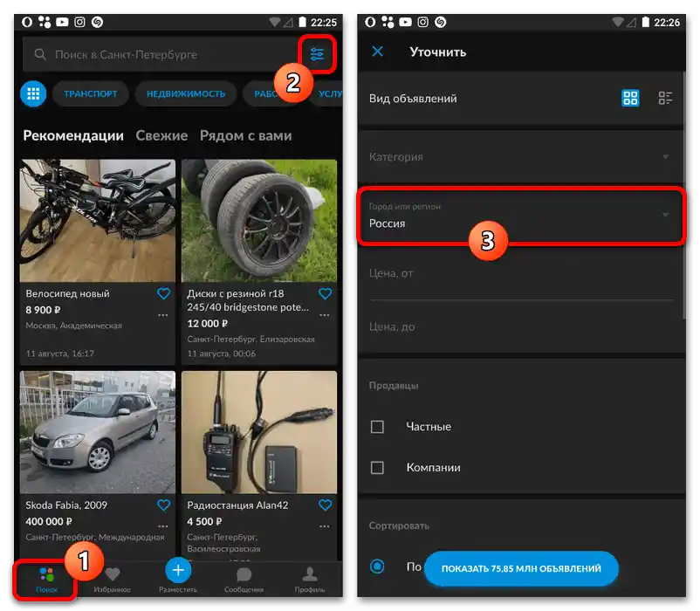Open more options for Диски с резиной
Screen dimensions: 700x611
point(325,315)
